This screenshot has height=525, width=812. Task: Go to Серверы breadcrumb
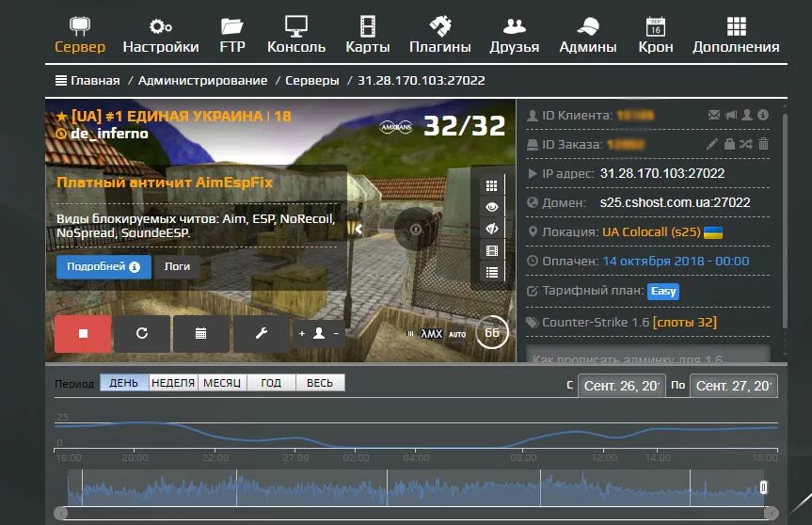coord(312,81)
